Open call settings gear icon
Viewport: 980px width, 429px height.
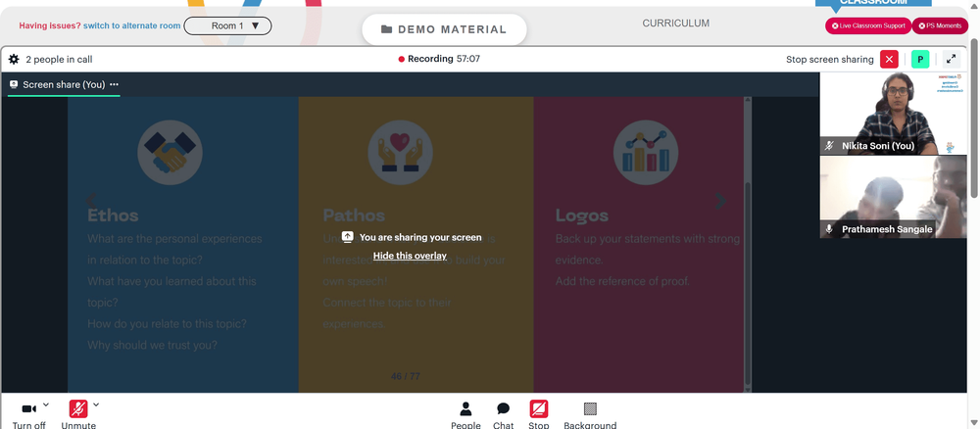point(14,60)
